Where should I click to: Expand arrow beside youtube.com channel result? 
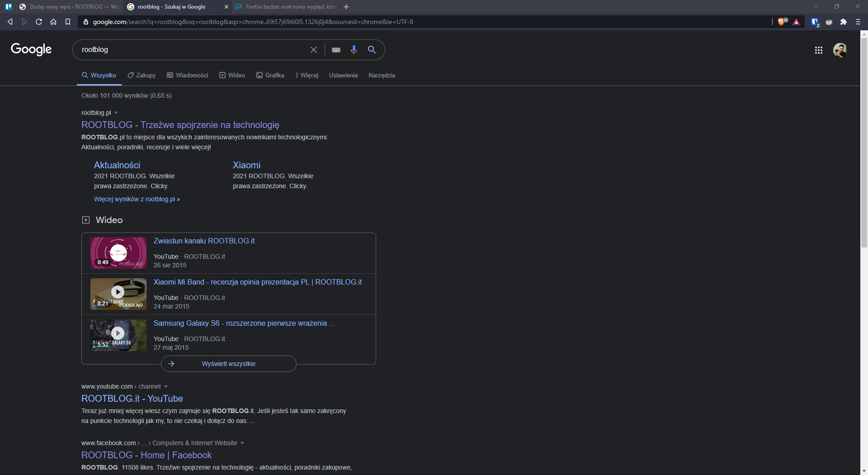coord(166,386)
